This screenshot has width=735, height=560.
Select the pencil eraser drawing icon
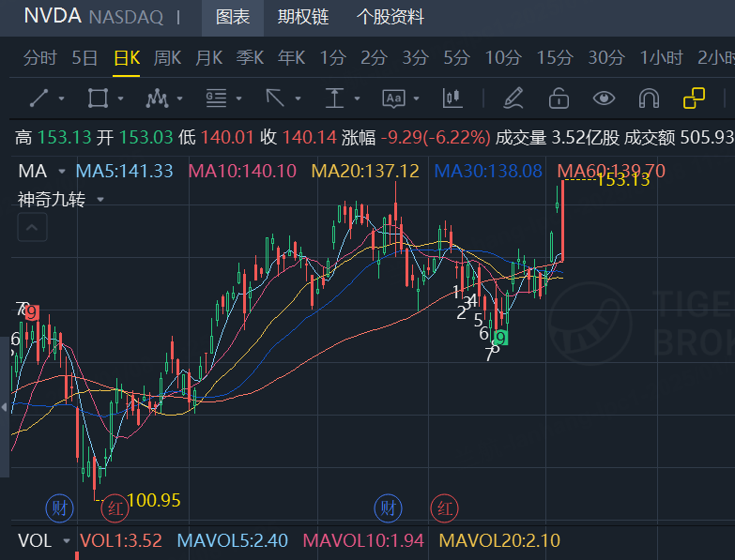[513, 98]
